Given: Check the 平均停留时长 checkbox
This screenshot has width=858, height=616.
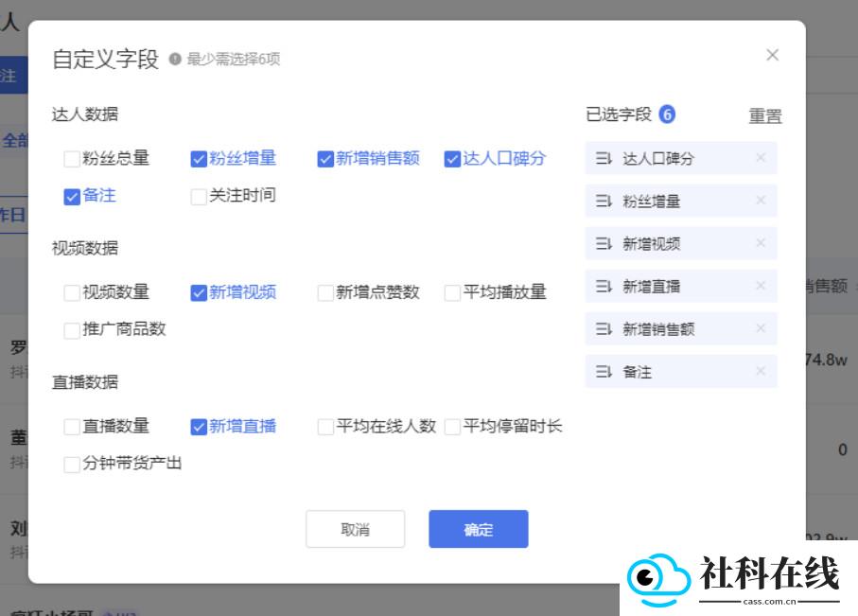Looking at the screenshot, I should click(x=452, y=427).
